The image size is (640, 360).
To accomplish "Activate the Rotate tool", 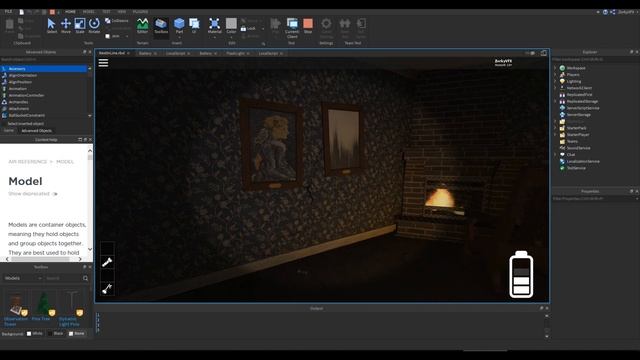I will 94,25.
